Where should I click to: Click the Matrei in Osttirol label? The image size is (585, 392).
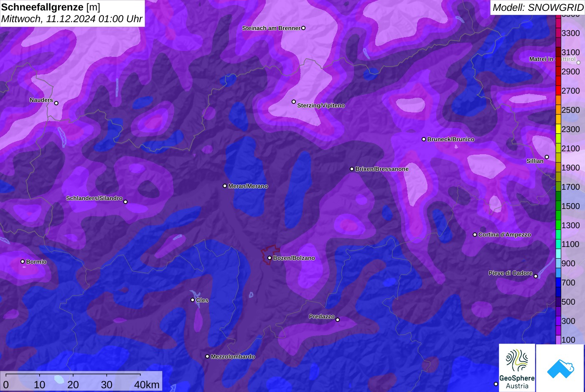pyautogui.click(x=552, y=59)
